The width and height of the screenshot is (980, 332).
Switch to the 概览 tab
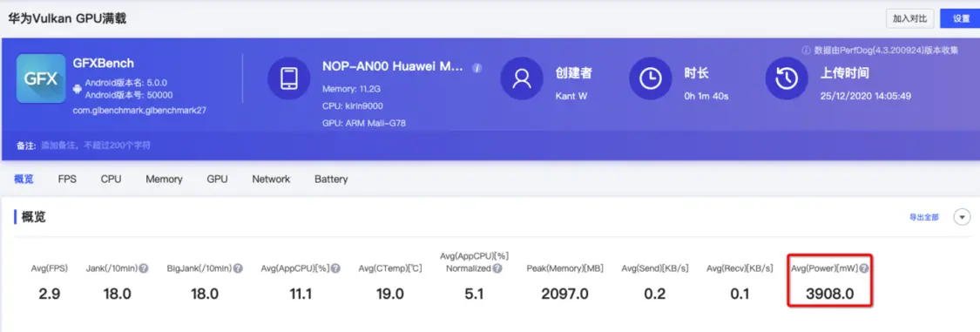pos(24,180)
